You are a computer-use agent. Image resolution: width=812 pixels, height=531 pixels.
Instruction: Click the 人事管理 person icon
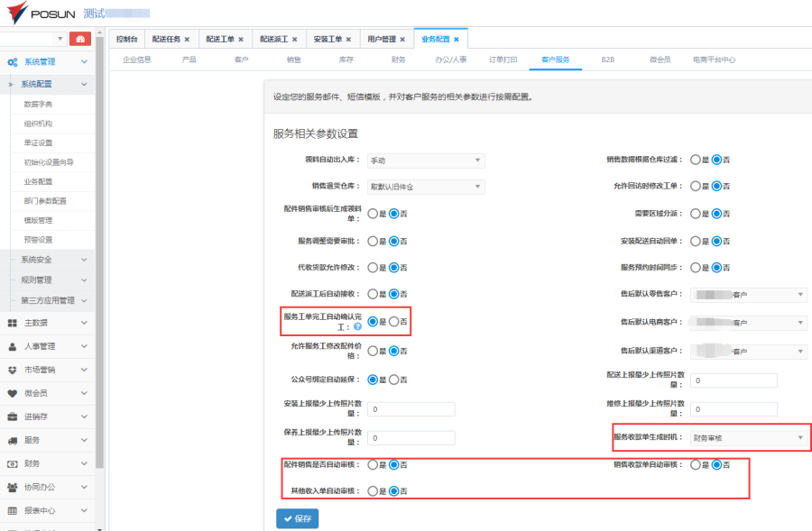click(12, 346)
